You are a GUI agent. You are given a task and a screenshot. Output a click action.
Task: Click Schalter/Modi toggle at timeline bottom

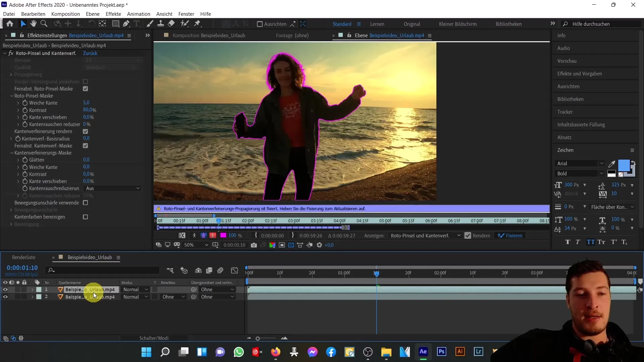coord(154,338)
